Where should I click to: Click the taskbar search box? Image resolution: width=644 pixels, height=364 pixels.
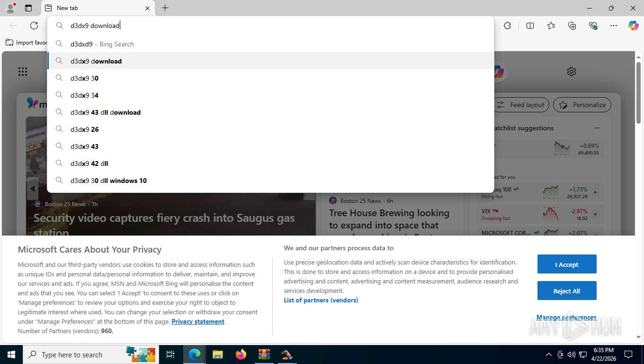pyautogui.click(x=90, y=355)
